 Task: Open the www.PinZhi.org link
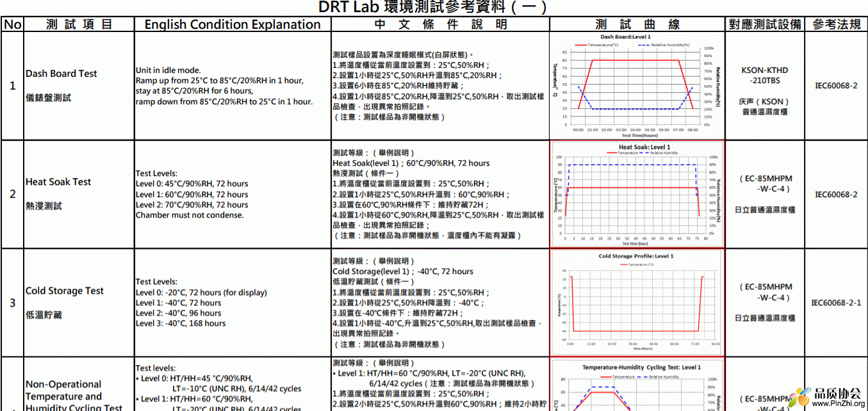point(839,405)
